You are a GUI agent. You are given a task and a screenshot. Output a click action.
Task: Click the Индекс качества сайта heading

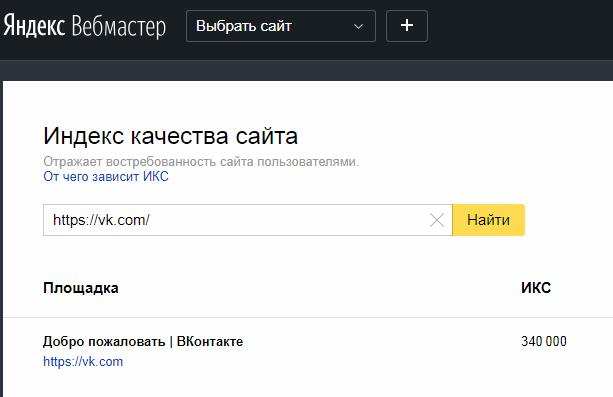(170, 136)
